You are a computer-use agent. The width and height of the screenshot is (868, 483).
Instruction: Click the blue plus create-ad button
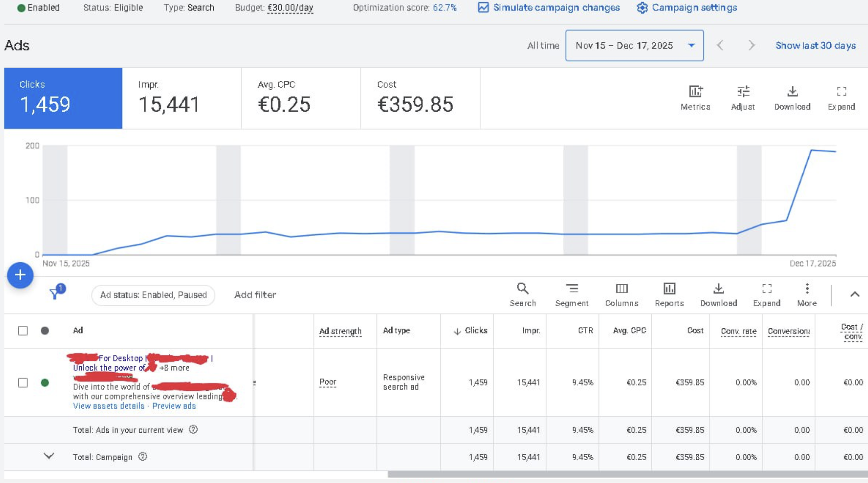tap(20, 275)
